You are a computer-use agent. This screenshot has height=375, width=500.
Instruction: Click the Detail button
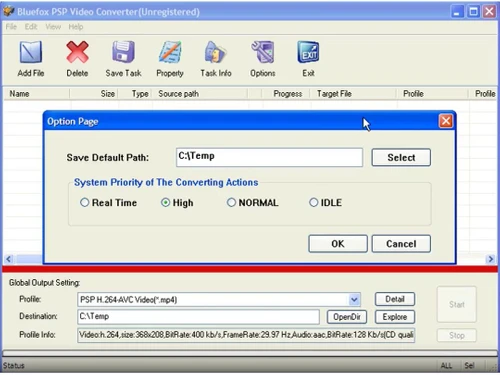(x=395, y=299)
